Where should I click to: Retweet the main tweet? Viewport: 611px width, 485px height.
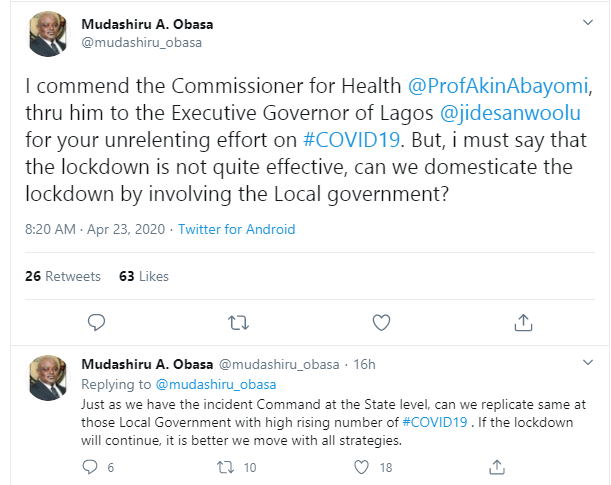point(239,322)
